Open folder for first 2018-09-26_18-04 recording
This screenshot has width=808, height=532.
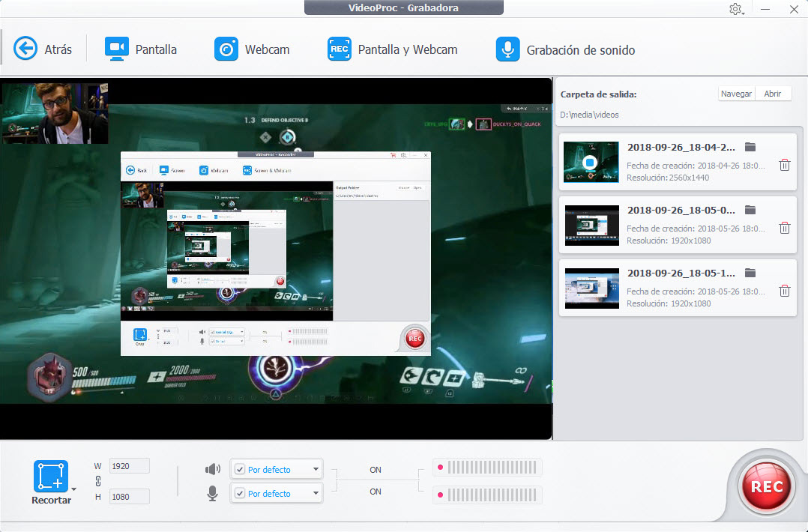click(750, 147)
